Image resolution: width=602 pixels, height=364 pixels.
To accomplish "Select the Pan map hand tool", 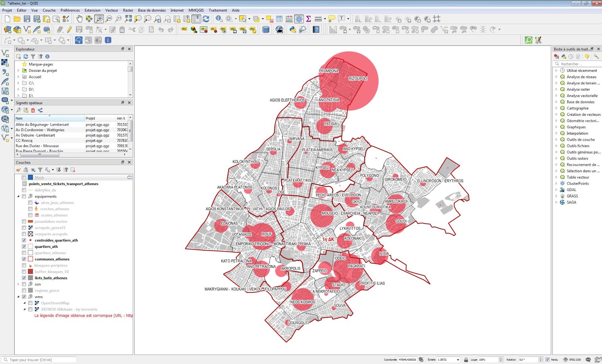I will coord(79,19).
